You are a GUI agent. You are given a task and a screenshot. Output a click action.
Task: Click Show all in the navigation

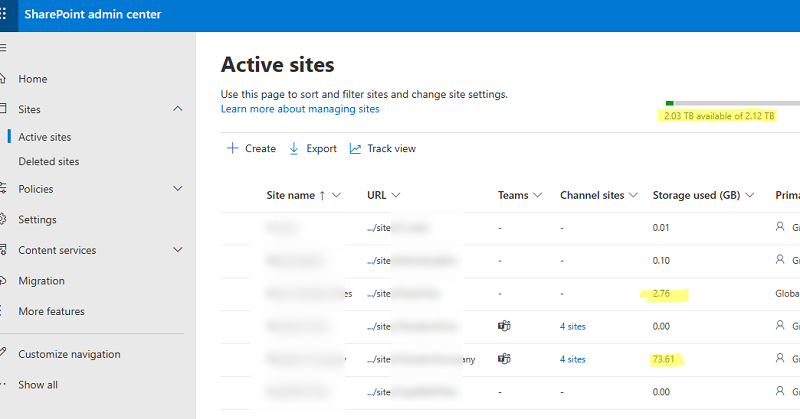38,385
